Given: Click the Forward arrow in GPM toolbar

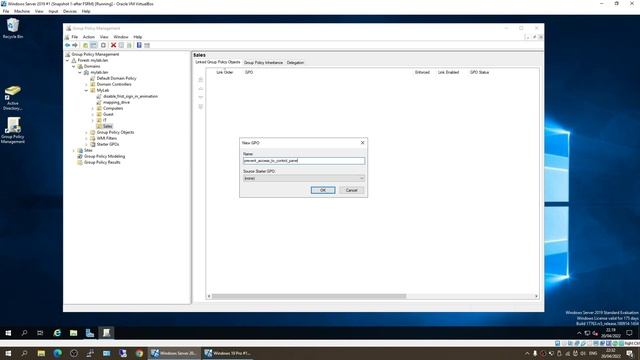Looking at the screenshot, I should pos(75,45).
